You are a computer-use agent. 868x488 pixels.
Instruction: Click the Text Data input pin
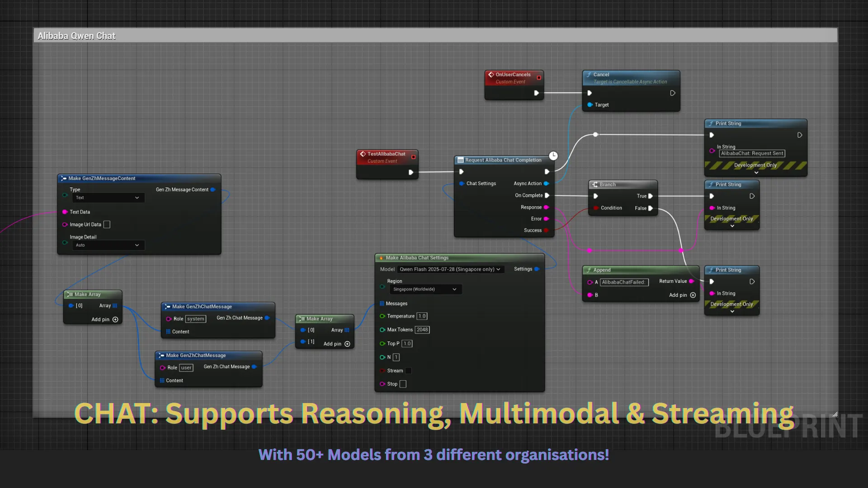point(65,212)
